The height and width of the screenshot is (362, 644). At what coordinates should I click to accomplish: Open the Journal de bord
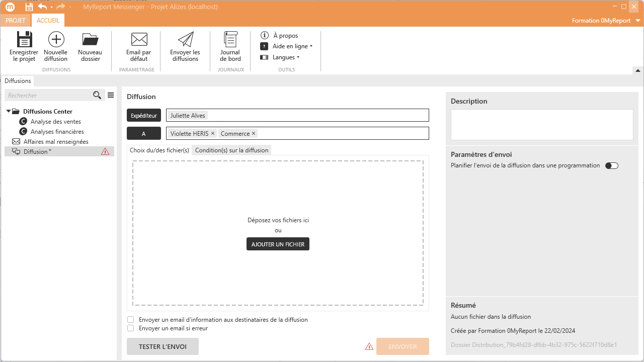[230, 40]
